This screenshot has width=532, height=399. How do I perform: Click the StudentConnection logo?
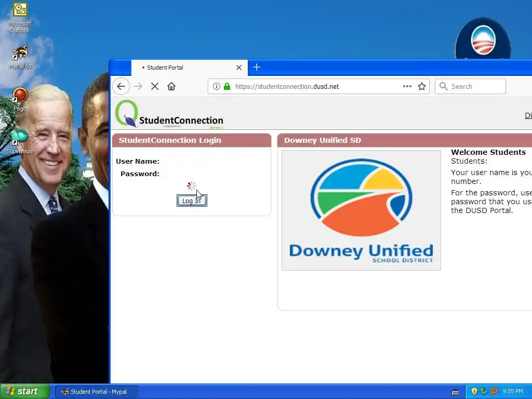coord(169,114)
